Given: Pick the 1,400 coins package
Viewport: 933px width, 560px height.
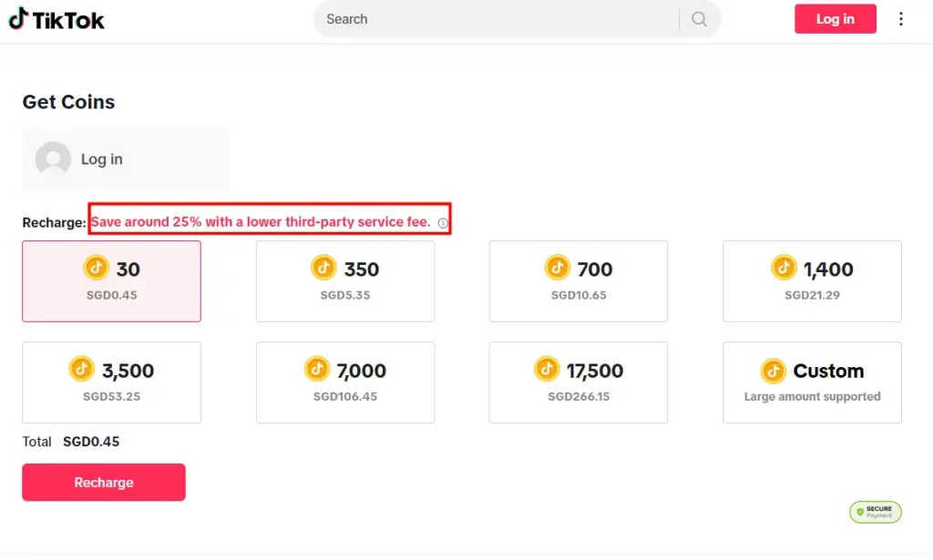Looking at the screenshot, I should tap(812, 281).
